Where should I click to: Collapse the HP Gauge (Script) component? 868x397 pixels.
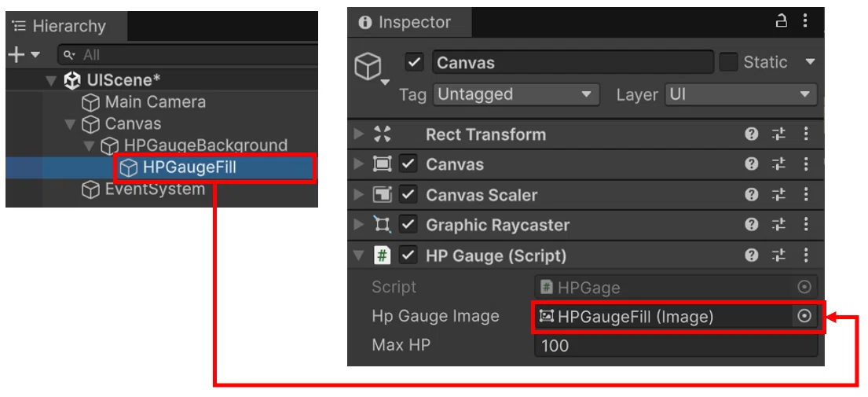359,255
